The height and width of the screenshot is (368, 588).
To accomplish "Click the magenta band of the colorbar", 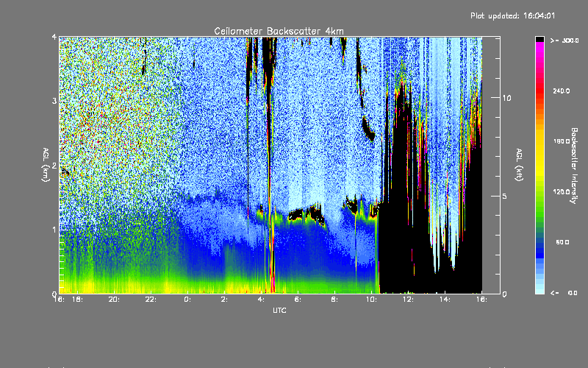I will tap(539, 47).
